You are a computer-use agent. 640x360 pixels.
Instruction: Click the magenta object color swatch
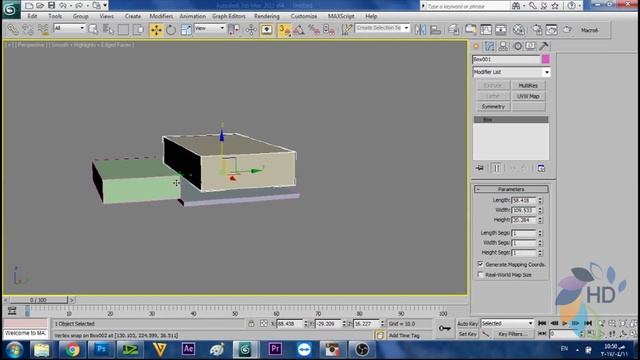(x=545, y=59)
